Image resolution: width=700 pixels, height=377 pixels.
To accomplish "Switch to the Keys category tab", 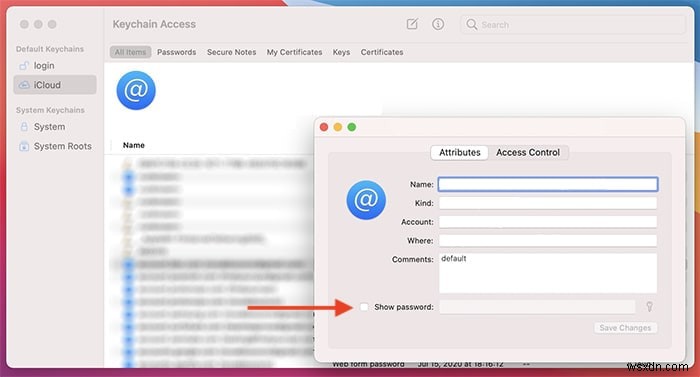I will pos(341,52).
